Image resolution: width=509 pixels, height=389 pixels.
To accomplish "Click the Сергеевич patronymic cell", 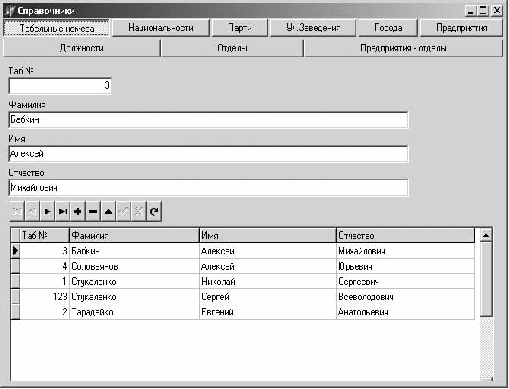I will [x=406, y=282].
